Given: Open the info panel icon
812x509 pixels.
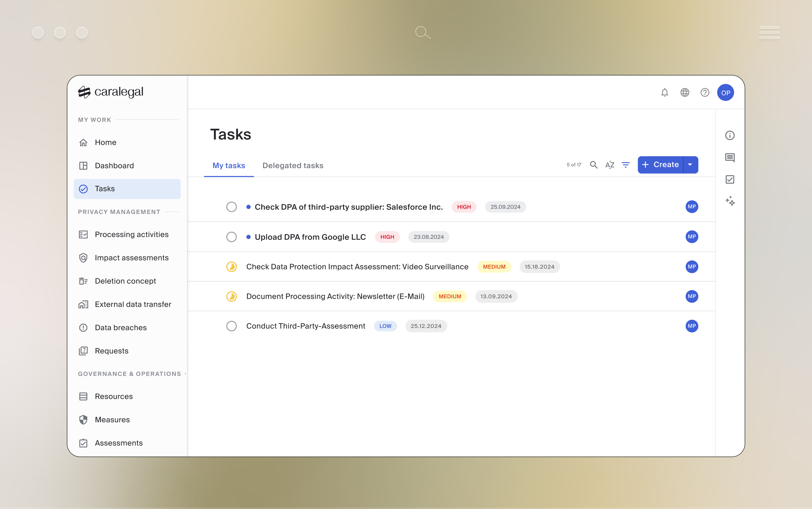Looking at the screenshot, I should click(x=730, y=135).
